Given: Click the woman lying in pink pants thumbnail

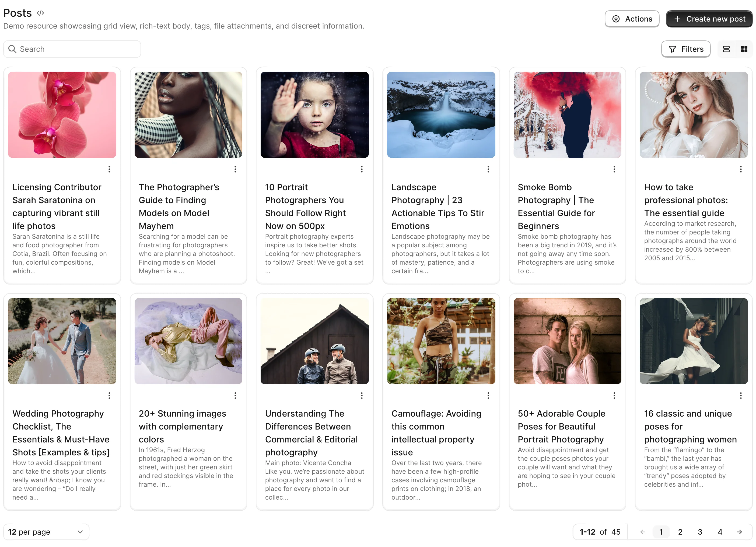Looking at the screenshot, I should 188,341.
